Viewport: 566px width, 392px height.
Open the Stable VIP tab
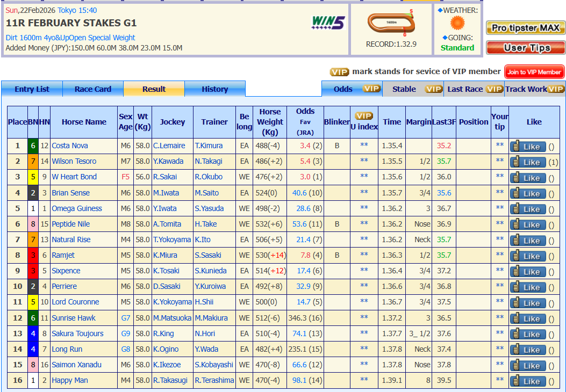pos(413,89)
